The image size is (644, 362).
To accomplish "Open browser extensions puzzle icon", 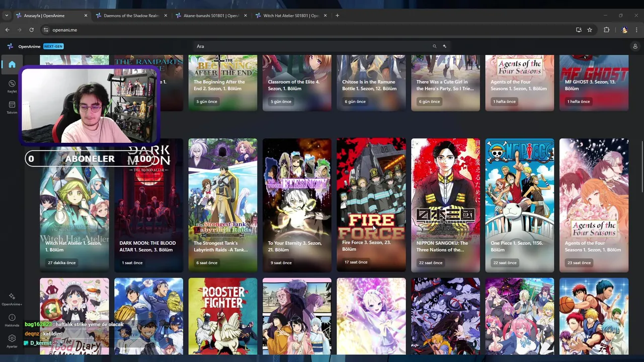I will (x=607, y=30).
